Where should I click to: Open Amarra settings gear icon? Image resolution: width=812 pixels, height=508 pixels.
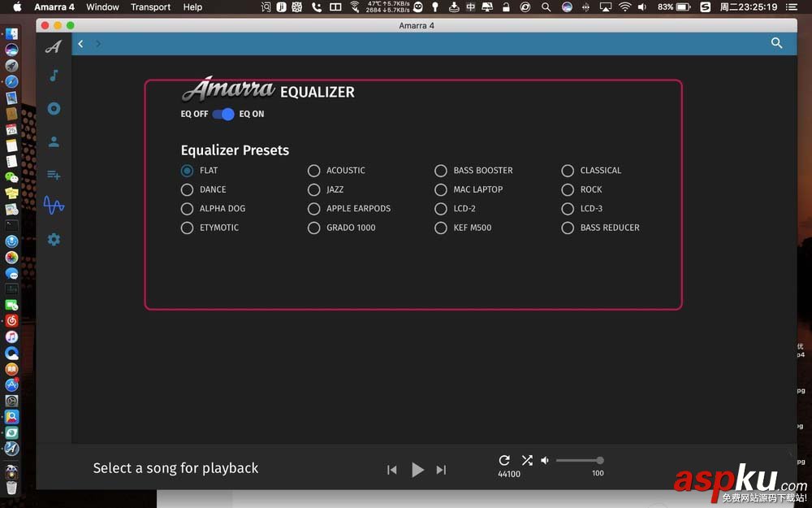pyautogui.click(x=54, y=239)
